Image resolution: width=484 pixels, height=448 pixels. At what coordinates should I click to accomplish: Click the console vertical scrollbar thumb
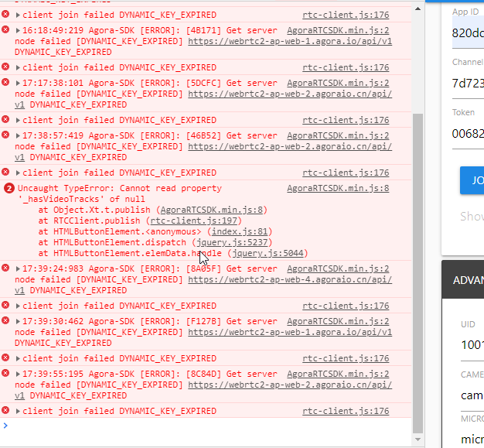click(418, 273)
